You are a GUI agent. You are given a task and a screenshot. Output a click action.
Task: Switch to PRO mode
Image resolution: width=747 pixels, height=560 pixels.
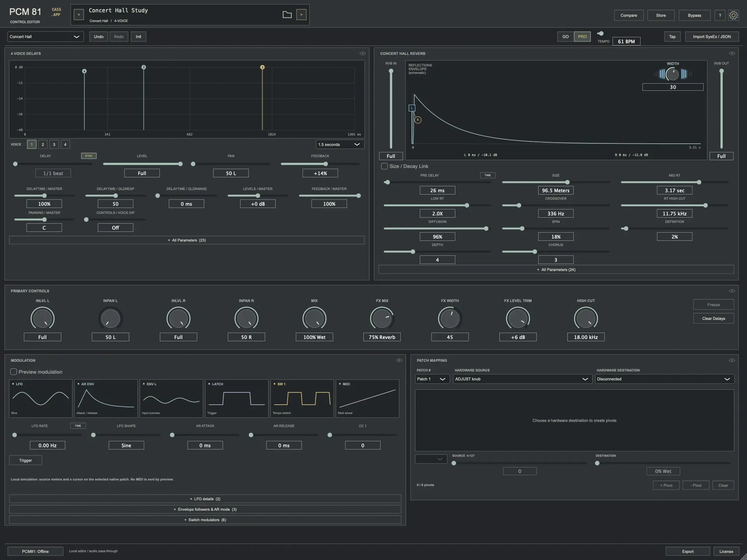[582, 37]
